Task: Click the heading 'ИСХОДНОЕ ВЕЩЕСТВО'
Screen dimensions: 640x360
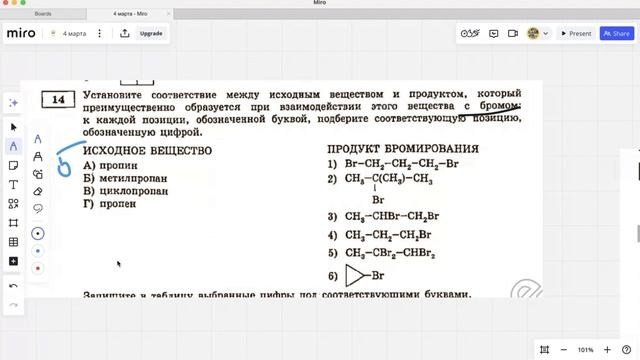Action: coord(147,151)
